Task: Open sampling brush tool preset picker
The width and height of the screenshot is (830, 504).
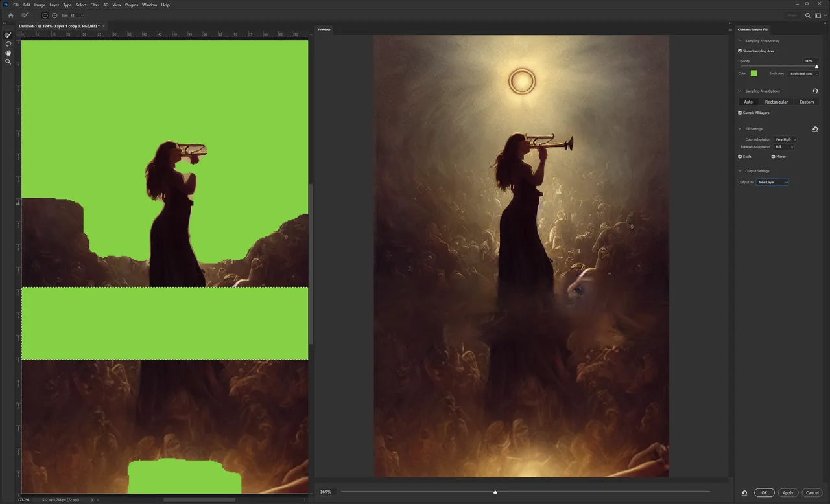Action: (x=26, y=15)
